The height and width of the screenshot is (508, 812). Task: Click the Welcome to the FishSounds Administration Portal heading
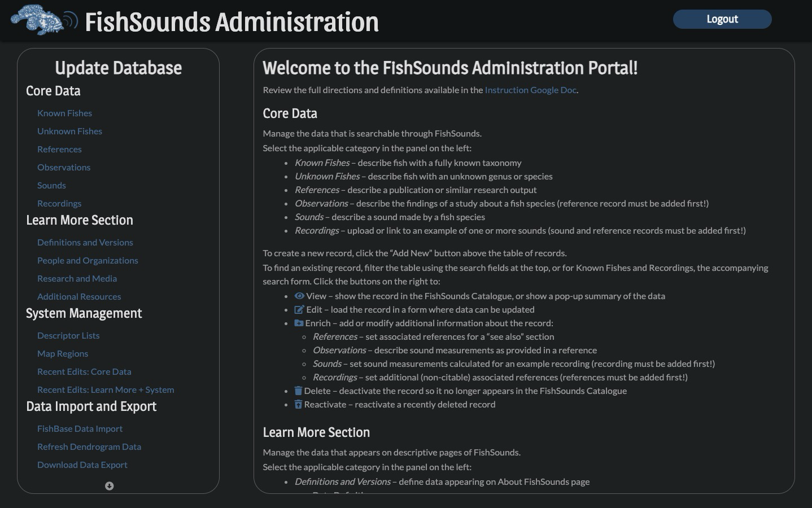tap(450, 68)
